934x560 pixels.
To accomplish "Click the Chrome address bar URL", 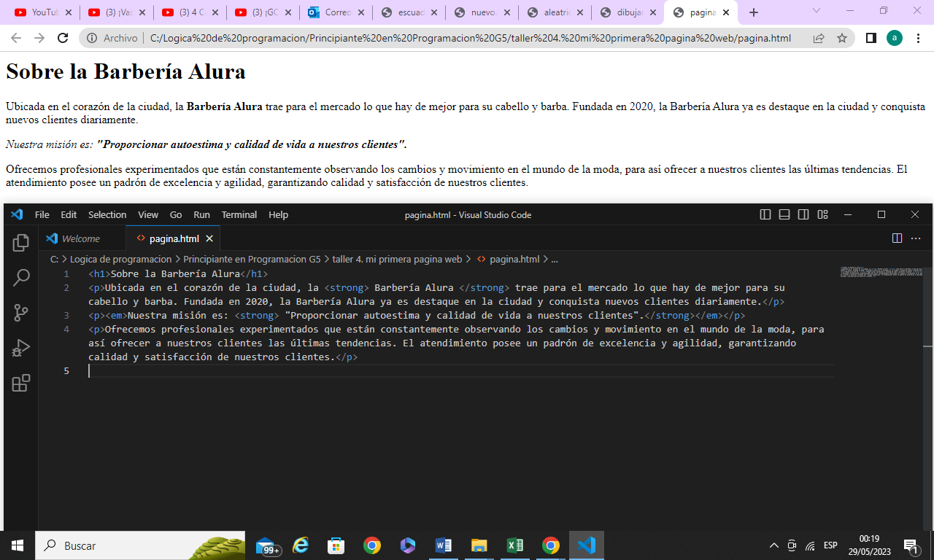I will point(470,38).
